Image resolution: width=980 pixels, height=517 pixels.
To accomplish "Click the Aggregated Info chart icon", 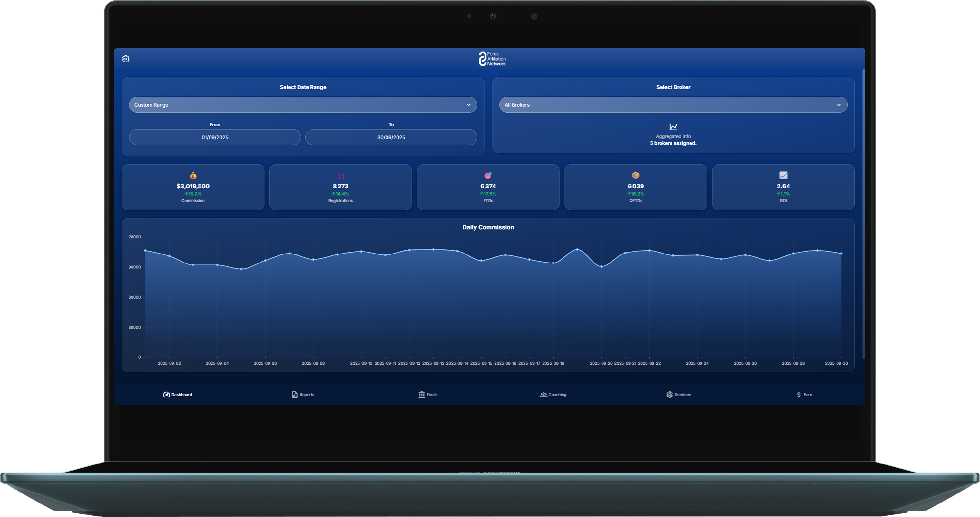I will point(673,127).
